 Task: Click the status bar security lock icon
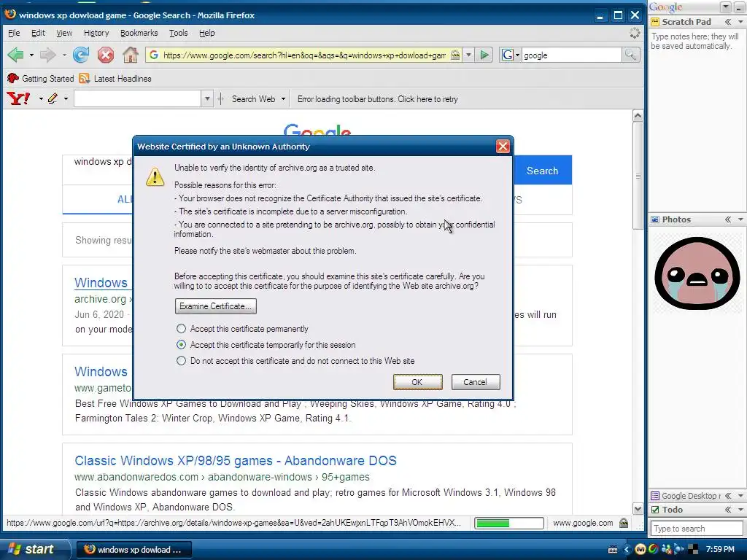pyautogui.click(x=624, y=523)
